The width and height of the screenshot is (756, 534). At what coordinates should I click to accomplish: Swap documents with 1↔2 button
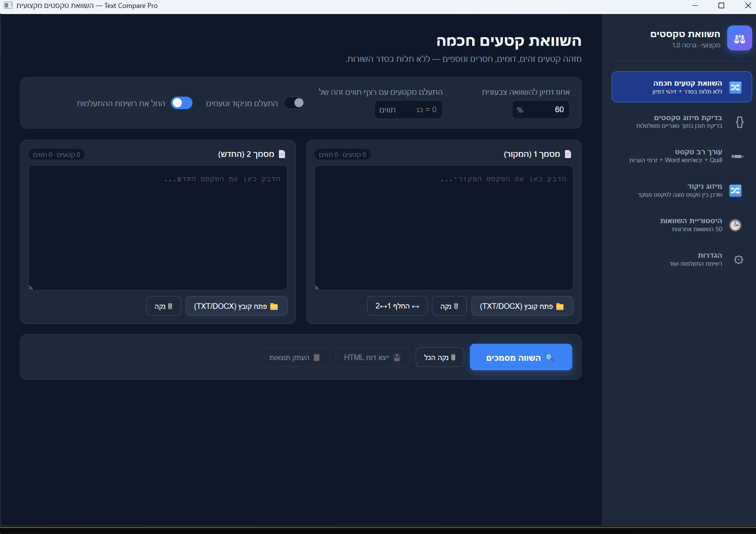pos(397,306)
